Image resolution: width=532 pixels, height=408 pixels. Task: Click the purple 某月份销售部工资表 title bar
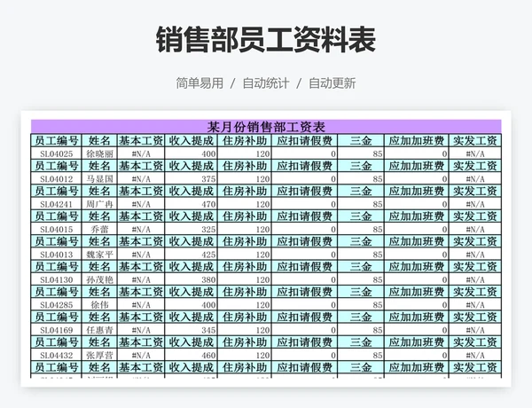266,126
